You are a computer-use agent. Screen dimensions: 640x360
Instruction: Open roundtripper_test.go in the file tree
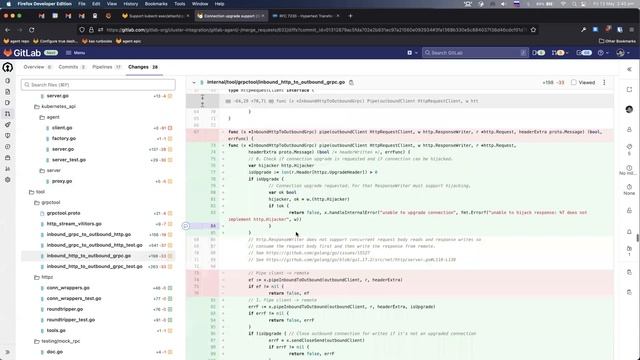tap(71, 320)
